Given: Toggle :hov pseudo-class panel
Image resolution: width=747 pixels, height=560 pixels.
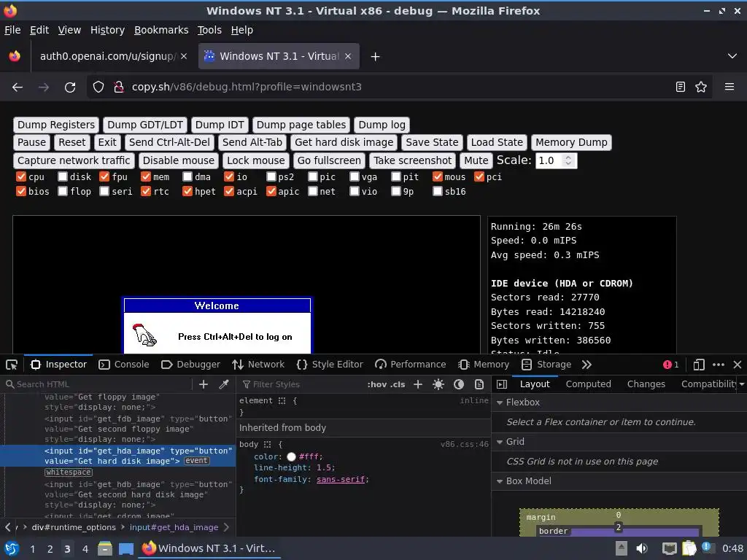Looking at the screenshot, I should pyautogui.click(x=376, y=384).
